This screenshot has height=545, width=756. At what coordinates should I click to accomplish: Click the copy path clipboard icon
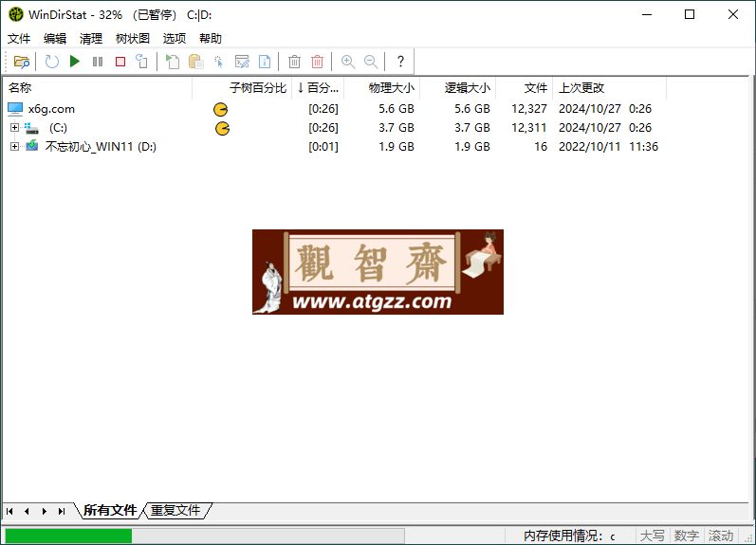pyautogui.click(x=195, y=62)
